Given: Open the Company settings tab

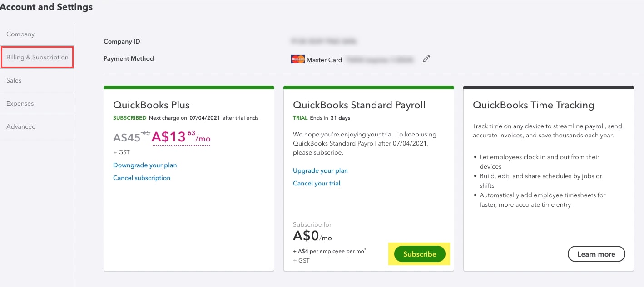Looking at the screenshot, I should pos(37,34).
